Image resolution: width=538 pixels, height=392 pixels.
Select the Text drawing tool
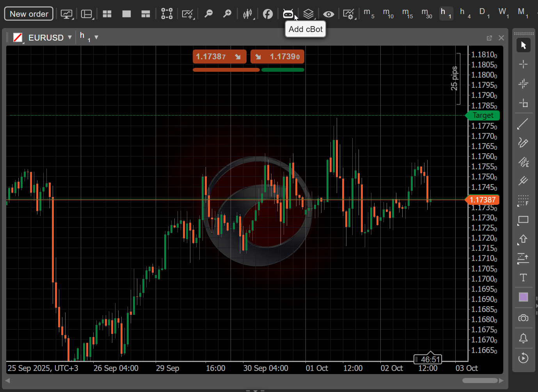click(x=524, y=278)
